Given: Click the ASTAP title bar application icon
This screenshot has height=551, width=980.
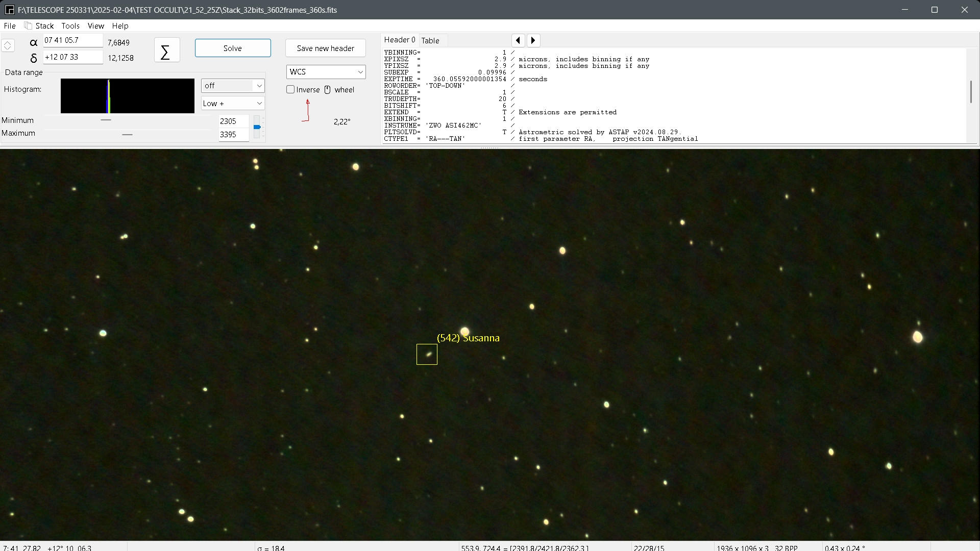Looking at the screenshot, I should (x=9, y=10).
